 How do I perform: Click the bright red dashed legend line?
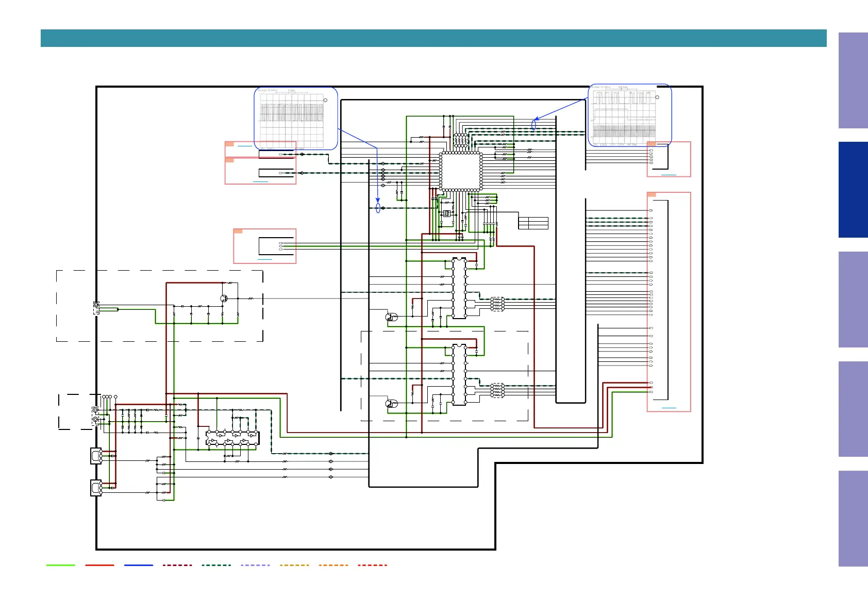tap(372, 565)
